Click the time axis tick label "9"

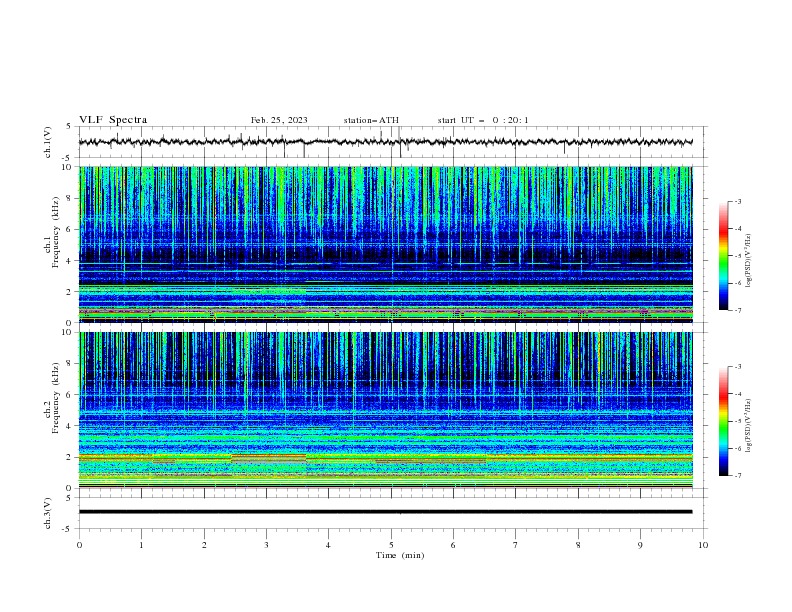(640, 545)
